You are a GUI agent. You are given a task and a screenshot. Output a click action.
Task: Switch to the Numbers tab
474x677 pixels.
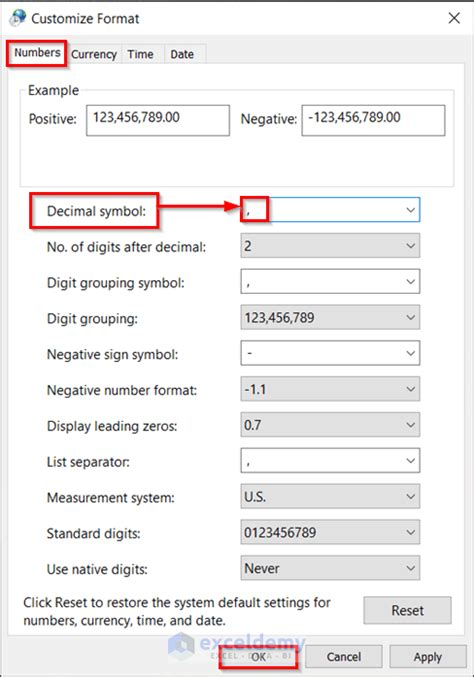coord(37,53)
